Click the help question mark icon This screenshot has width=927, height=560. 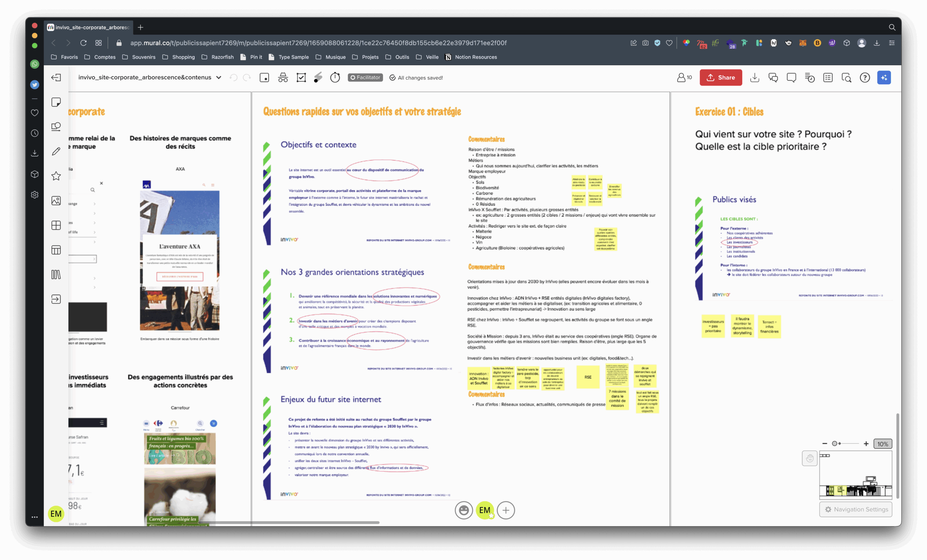tap(865, 77)
